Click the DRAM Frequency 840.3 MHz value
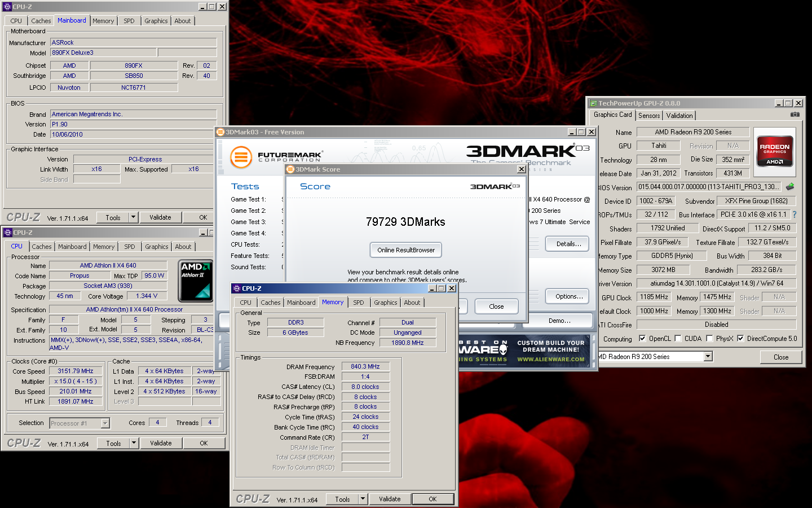This screenshot has height=508, width=812. (x=365, y=366)
